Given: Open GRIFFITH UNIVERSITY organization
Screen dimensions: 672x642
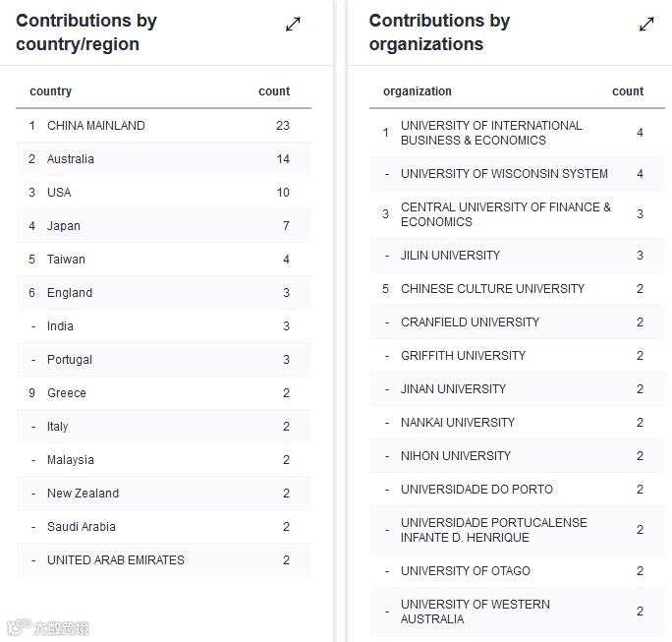Looking at the screenshot, I should [x=463, y=356].
